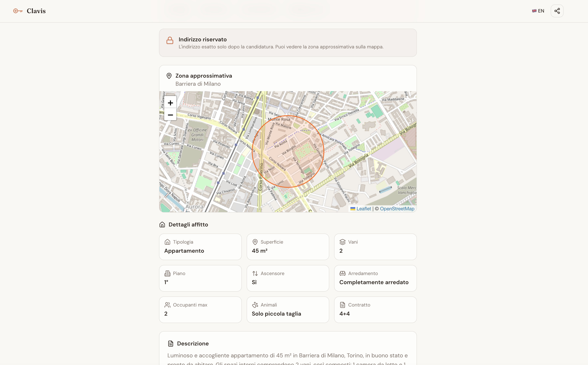Viewport: 588px width, 365px height.
Task: Click the Piano building icon
Action: [x=167, y=273]
